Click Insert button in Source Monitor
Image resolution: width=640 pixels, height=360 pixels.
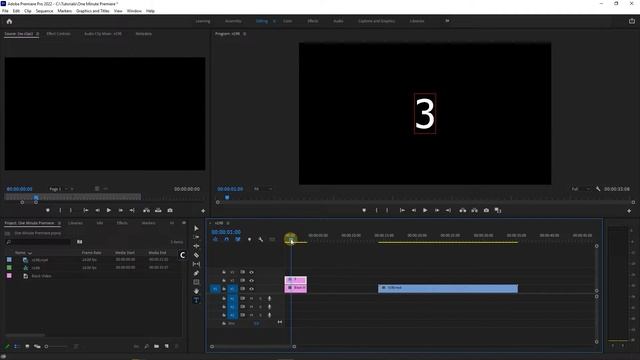(x=146, y=210)
